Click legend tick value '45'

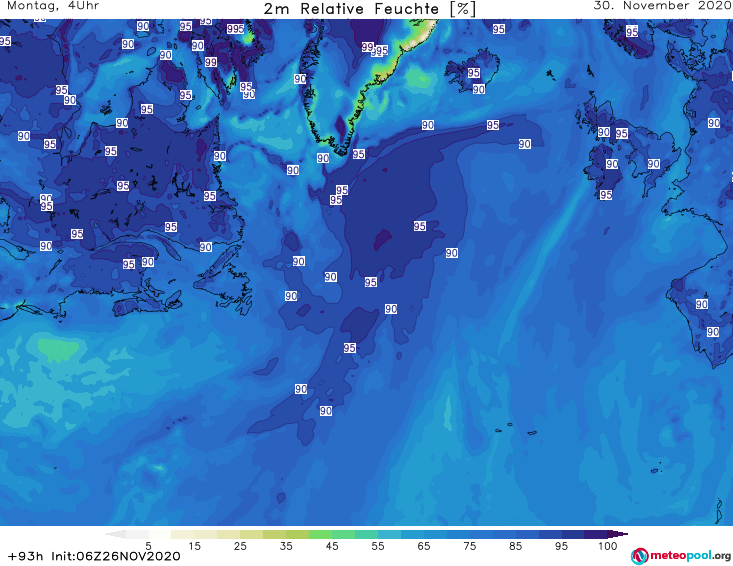pyautogui.click(x=332, y=546)
